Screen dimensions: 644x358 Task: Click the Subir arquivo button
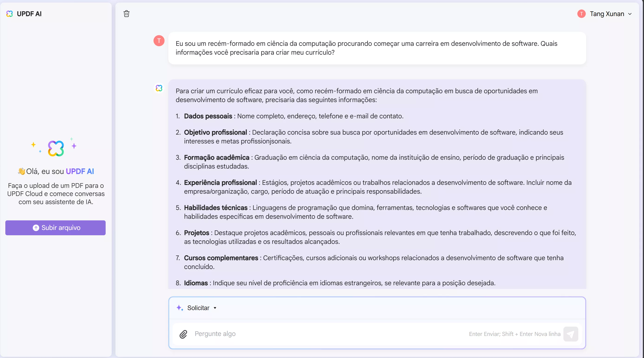(x=55, y=228)
